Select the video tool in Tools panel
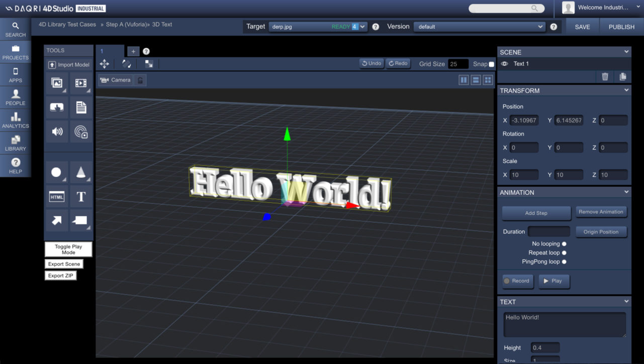644x364 pixels. click(81, 83)
